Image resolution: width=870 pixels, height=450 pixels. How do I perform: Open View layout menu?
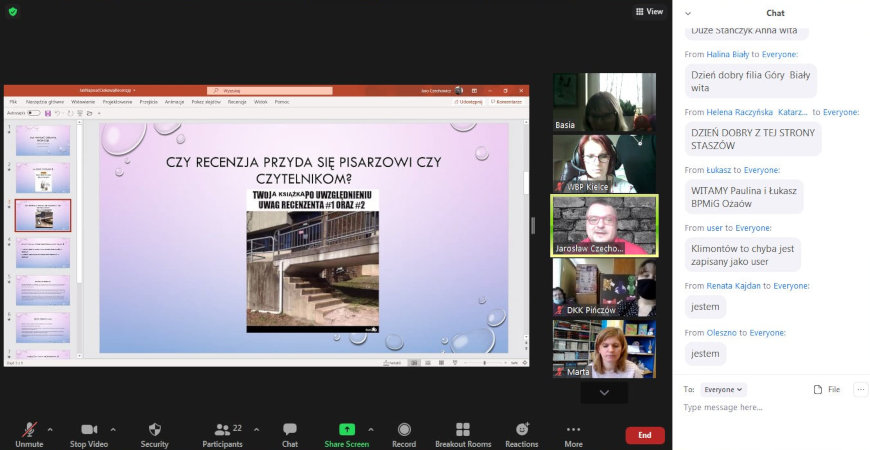pyautogui.click(x=649, y=11)
